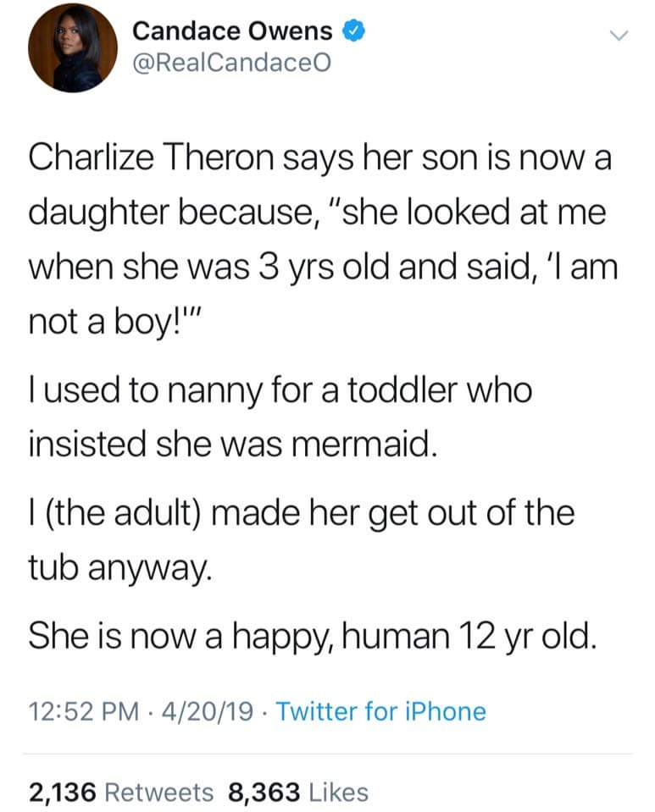The height and width of the screenshot is (812, 655).
Task: Click the blue verified badge icon
Action: 354,31
